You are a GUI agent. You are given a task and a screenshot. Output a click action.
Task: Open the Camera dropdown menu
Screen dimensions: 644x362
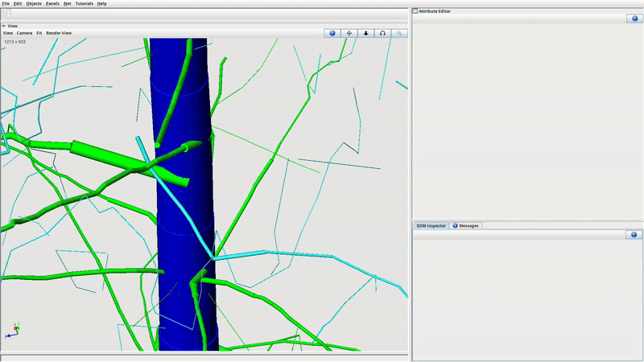tap(24, 33)
